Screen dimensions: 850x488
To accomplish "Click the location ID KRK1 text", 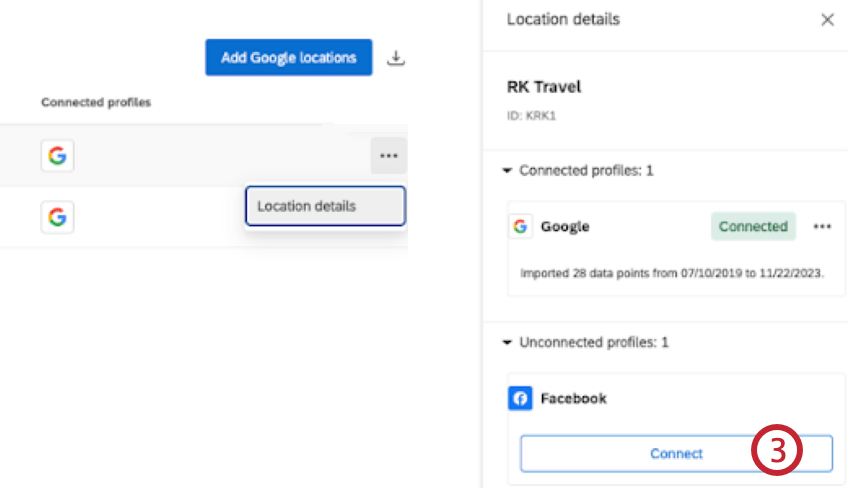I will coord(530,116).
